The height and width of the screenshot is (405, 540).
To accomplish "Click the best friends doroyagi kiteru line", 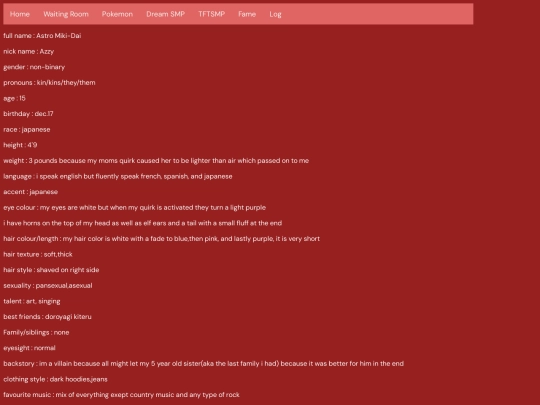I will [x=48, y=316].
